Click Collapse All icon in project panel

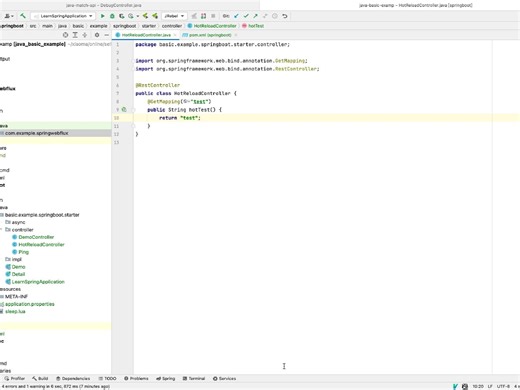click(85, 35)
